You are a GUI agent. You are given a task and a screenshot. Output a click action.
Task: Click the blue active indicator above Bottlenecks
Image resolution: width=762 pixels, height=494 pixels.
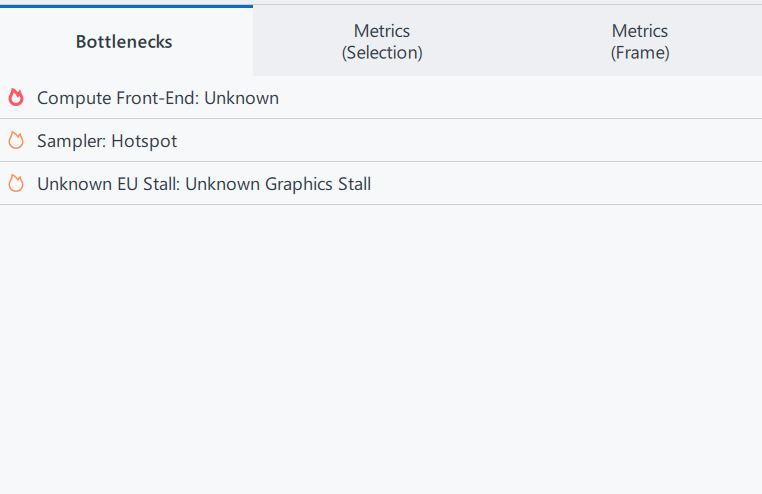(x=126, y=6)
